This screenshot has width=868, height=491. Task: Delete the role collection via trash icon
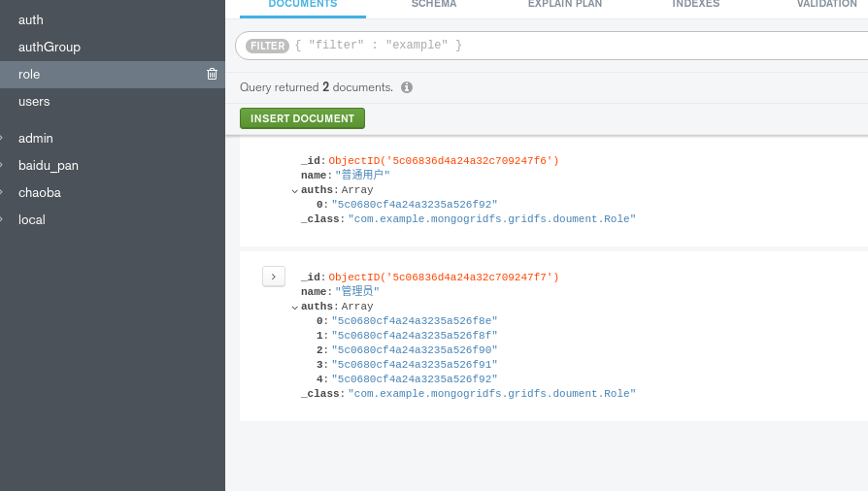[212, 74]
